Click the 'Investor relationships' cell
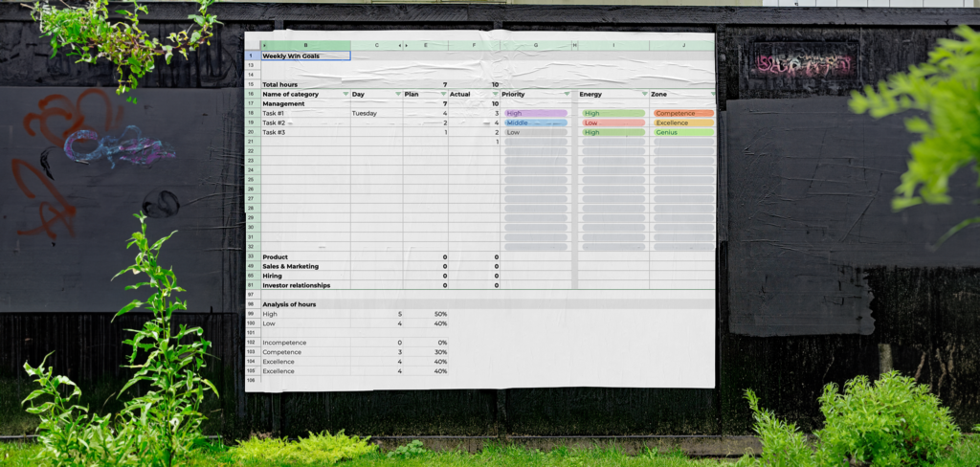 coord(305,286)
